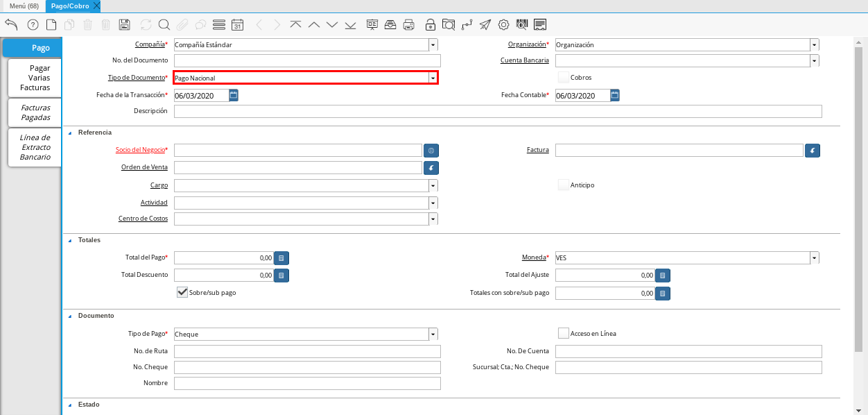The height and width of the screenshot is (415, 868).
Task: Expand the Tipo de Documento dropdown
Action: (433, 78)
